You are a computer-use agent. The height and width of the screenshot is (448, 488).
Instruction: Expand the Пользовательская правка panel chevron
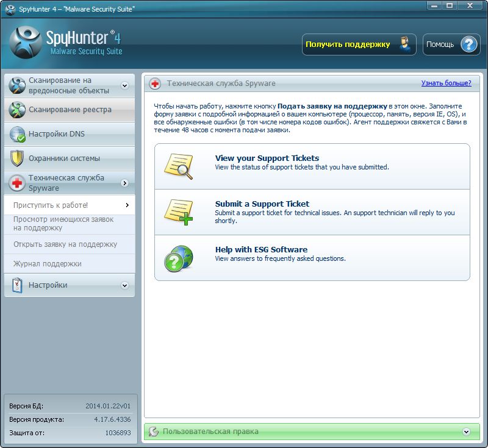click(466, 432)
